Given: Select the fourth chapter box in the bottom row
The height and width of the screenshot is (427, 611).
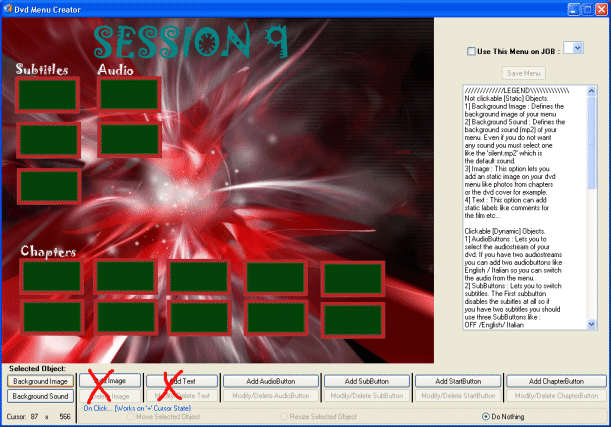Looking at the screenshot, I should (276, 318).
